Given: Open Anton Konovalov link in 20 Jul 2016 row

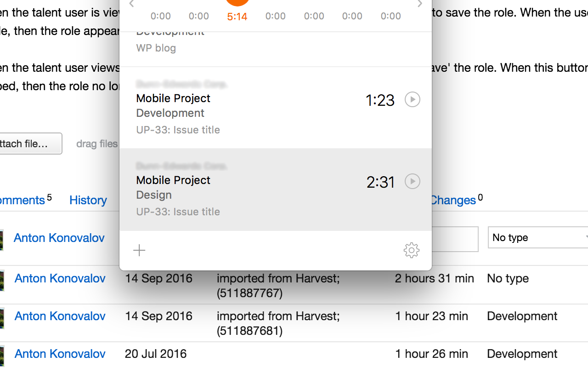Looking at the screenshot, I should coord(60,354).
